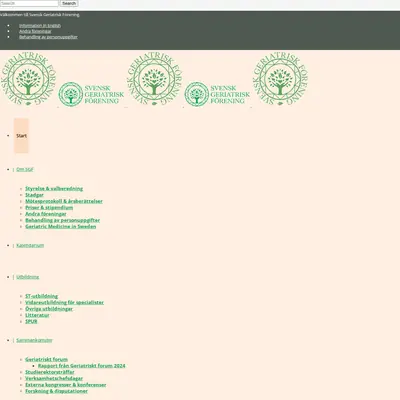
Task: Open the Om SGF menu
Action: [x=25, y=169]
